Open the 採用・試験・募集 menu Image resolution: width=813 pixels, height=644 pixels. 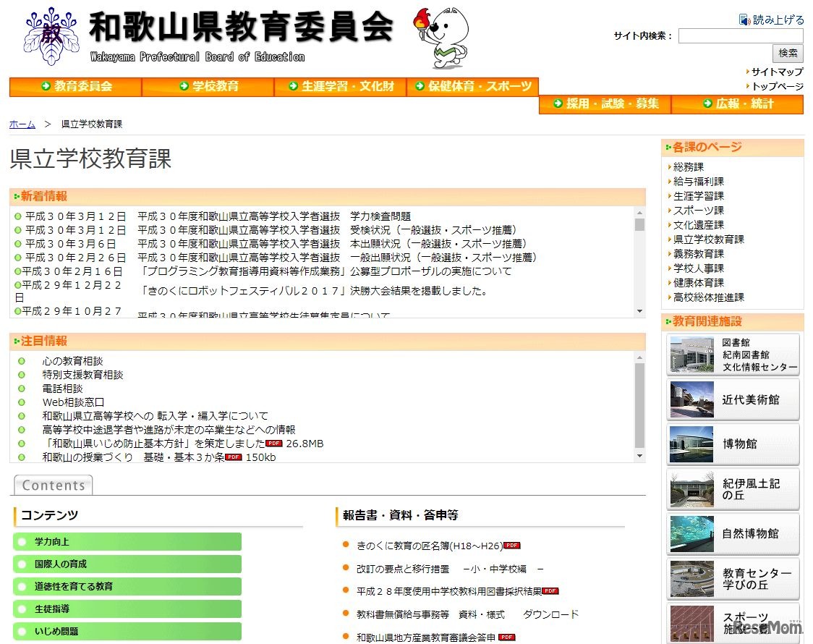[x=605, y=104]
